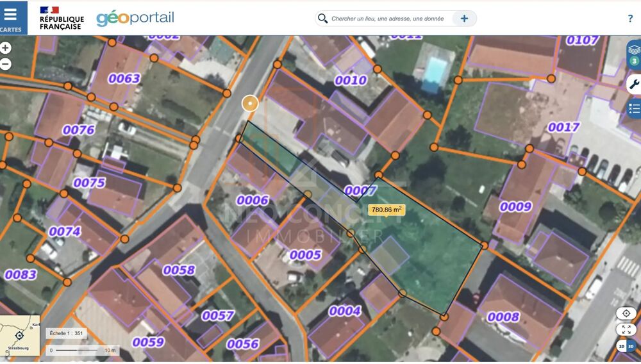Click the République Française logo

coord(62,18)
